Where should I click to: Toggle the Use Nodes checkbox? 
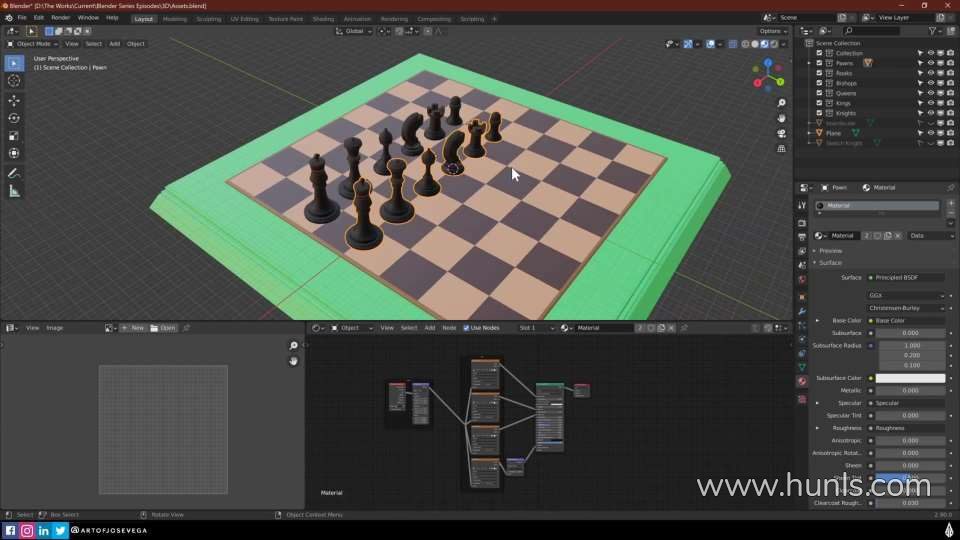[466, 328]
